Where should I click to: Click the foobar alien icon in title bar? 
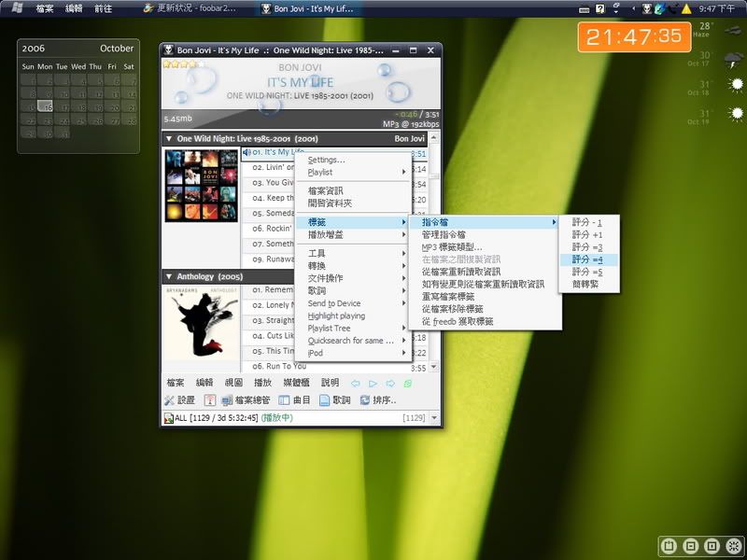169,50
